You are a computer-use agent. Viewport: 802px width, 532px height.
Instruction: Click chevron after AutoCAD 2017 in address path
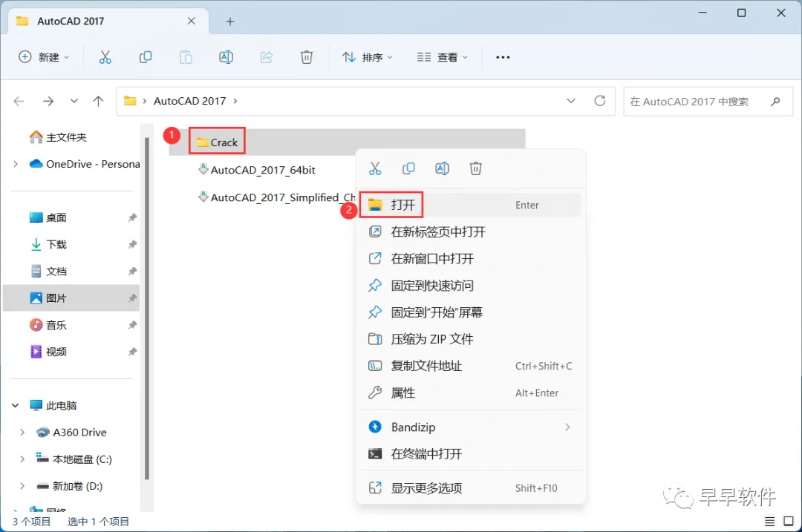[x=235, y=101]
